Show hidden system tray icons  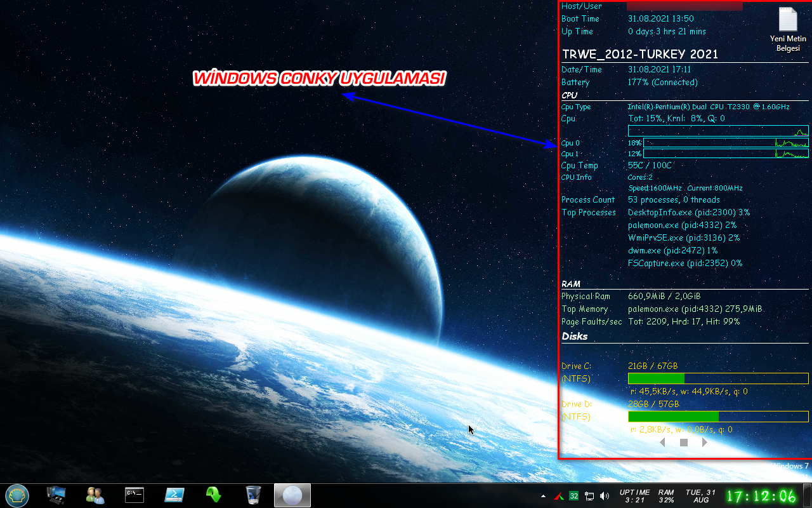tap(543, 496)
